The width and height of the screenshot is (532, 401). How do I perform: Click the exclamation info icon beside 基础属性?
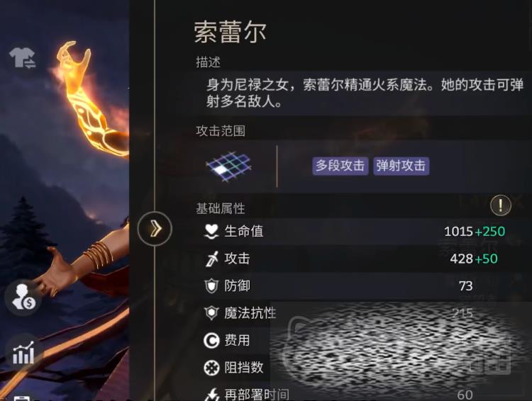(501, 205)
